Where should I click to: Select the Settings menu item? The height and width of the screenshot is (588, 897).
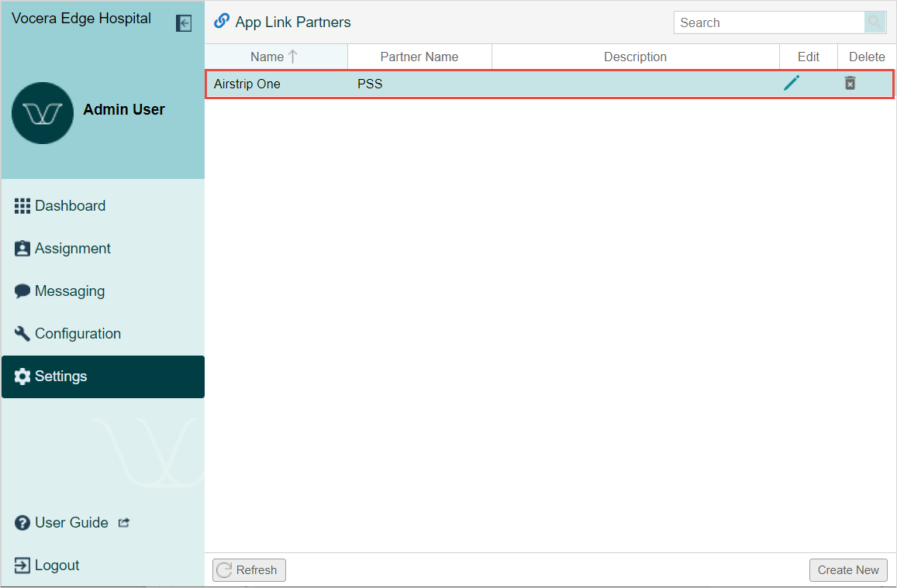point(103,377)
